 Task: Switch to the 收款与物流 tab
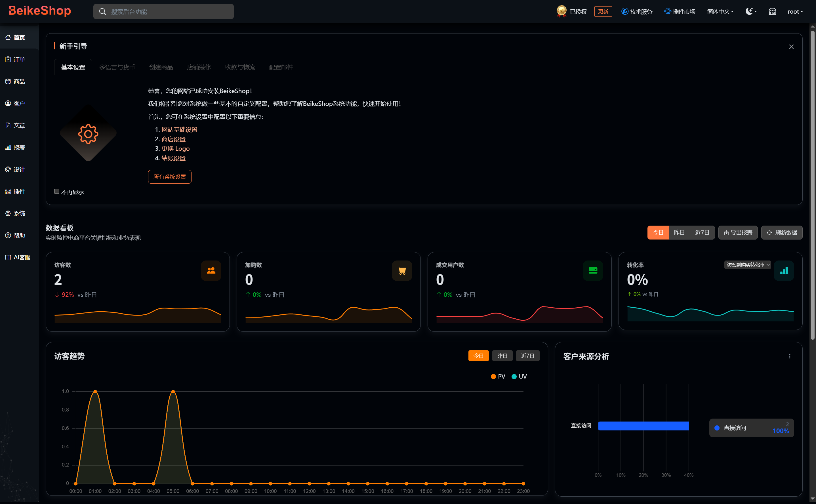tap(240, 67)
